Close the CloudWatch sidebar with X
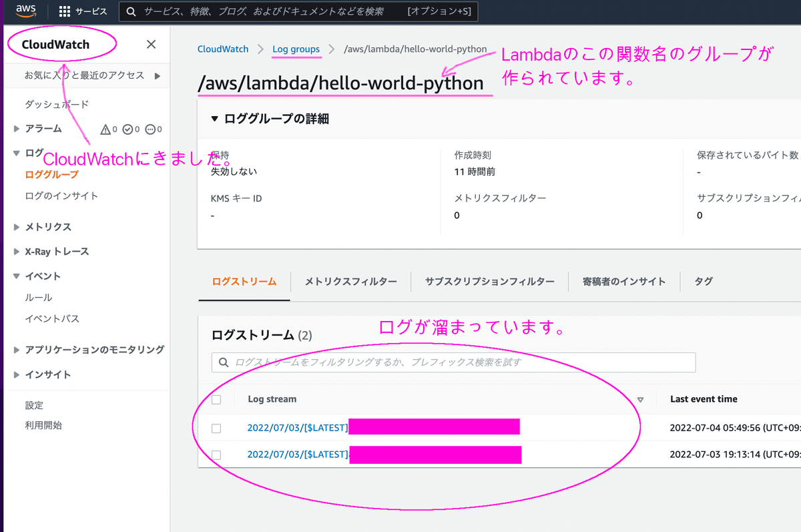 [x=151, y=45]
